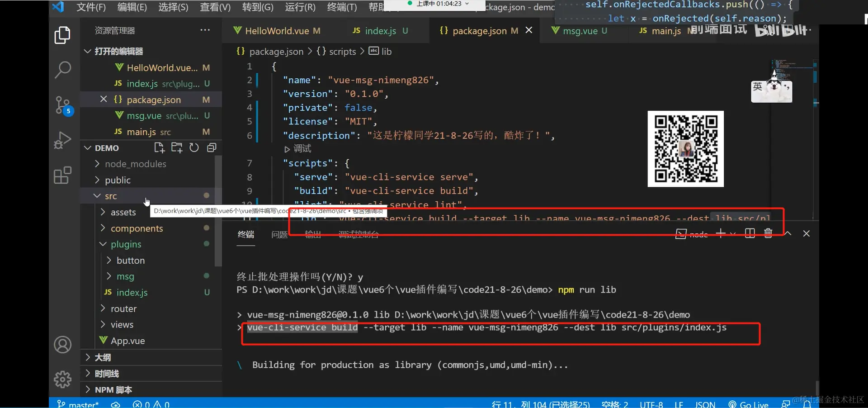Open the Explorer more actions ellipsis
The image size is (868, 408).
205,30
